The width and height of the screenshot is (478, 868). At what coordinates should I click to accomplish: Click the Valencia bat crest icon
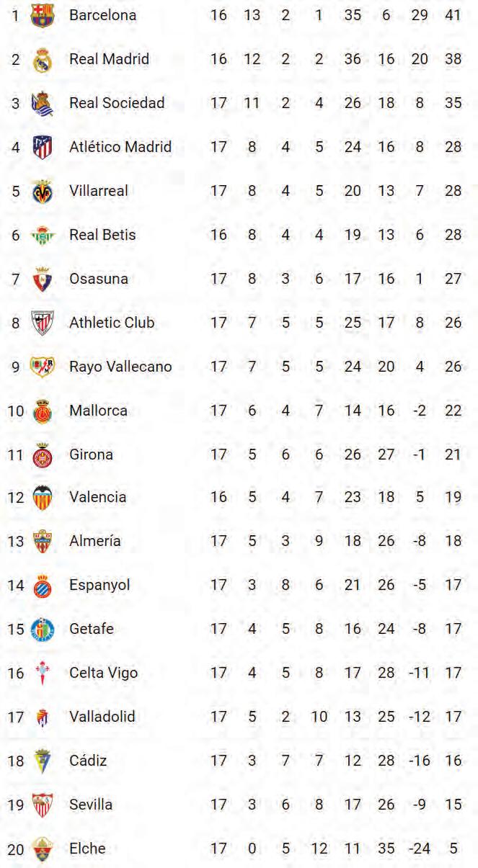[43, 498]
